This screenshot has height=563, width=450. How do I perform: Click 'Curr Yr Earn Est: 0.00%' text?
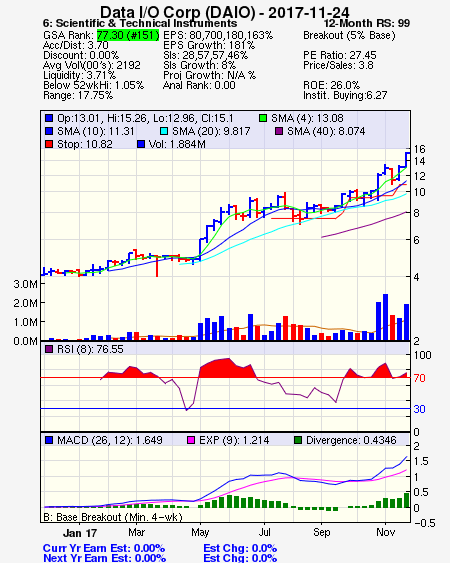(104, 549)
